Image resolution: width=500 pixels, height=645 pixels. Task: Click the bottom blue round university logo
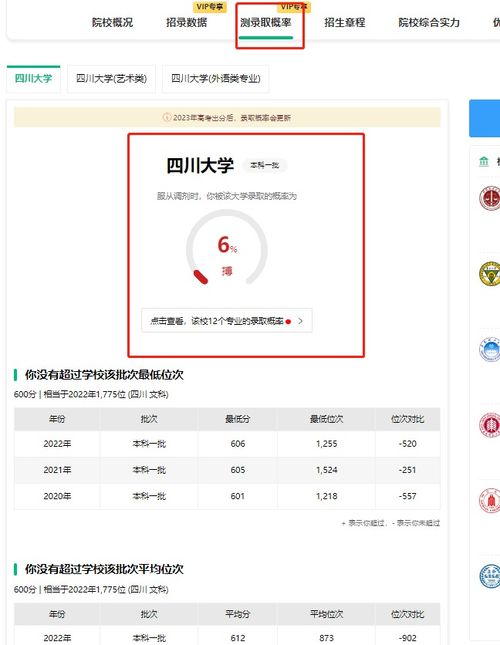tap(490, 576)
